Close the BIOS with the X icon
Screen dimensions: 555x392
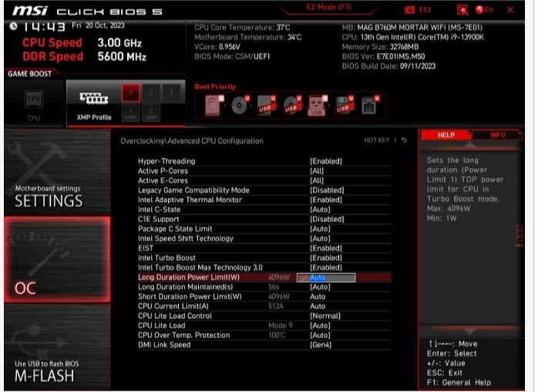(x=510, y=10)
